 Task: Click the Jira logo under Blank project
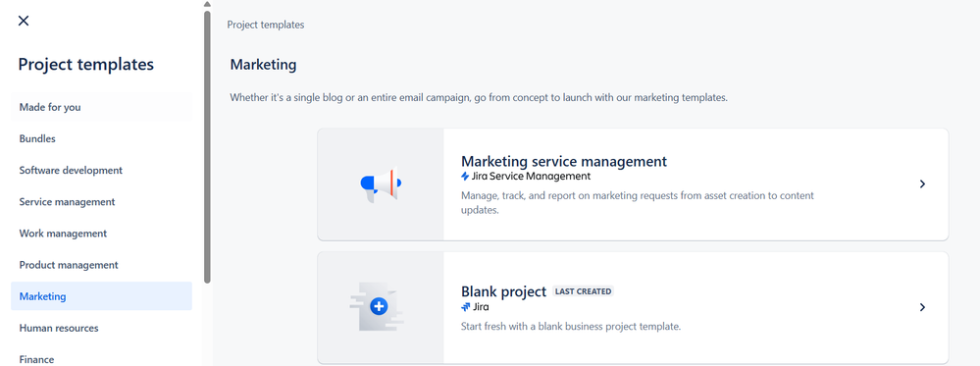click(x=466, y=307)
